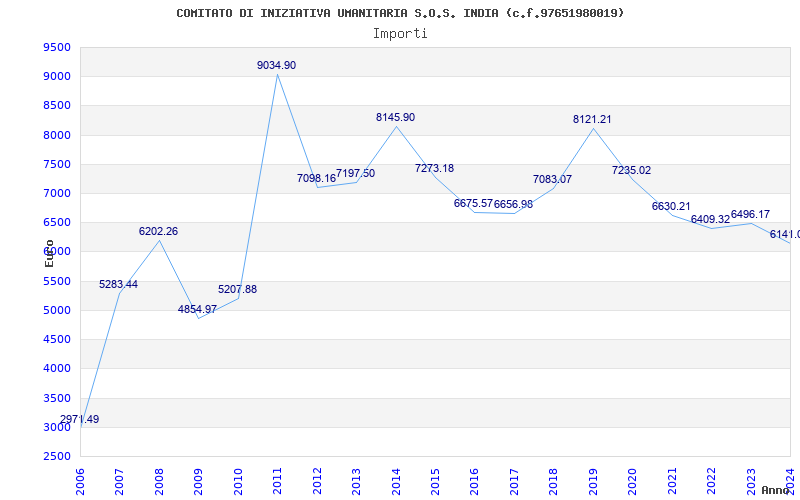This screenshot has height=500, width=800.
Task: Click the 6409.32 value label
Action: click(x=710, y=219)
